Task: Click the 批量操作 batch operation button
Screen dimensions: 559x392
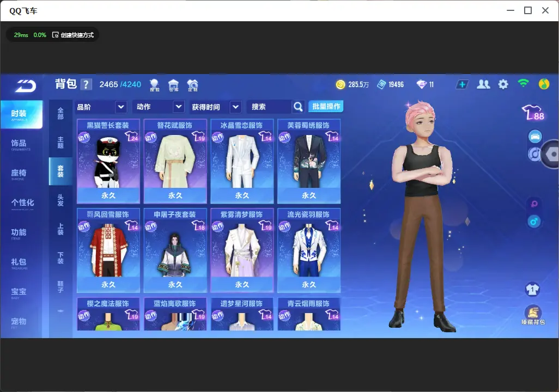Action: click(x=326, y=107)
